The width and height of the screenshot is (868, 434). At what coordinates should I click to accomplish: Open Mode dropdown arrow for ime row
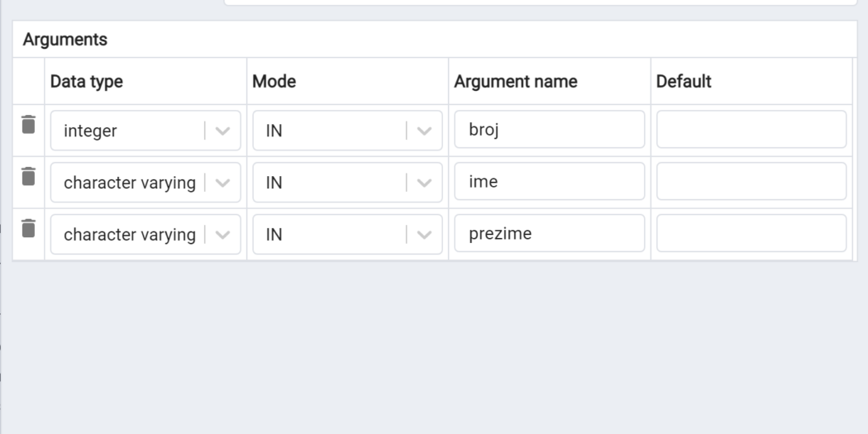424,183
